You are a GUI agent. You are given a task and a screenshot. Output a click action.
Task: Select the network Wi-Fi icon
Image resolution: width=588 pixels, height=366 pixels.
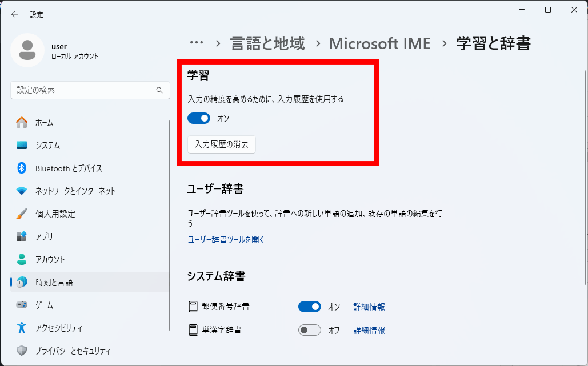pyautogui.click(x=22, y=191)
